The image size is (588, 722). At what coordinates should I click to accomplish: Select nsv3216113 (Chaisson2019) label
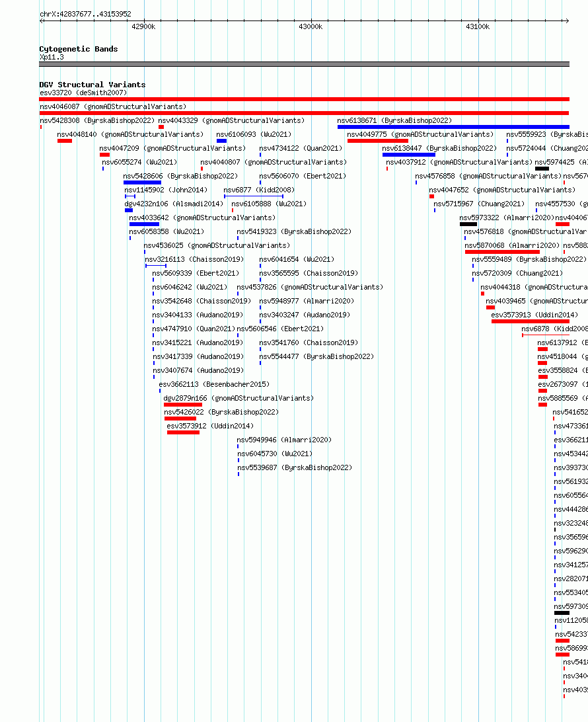tap(194, 259)
